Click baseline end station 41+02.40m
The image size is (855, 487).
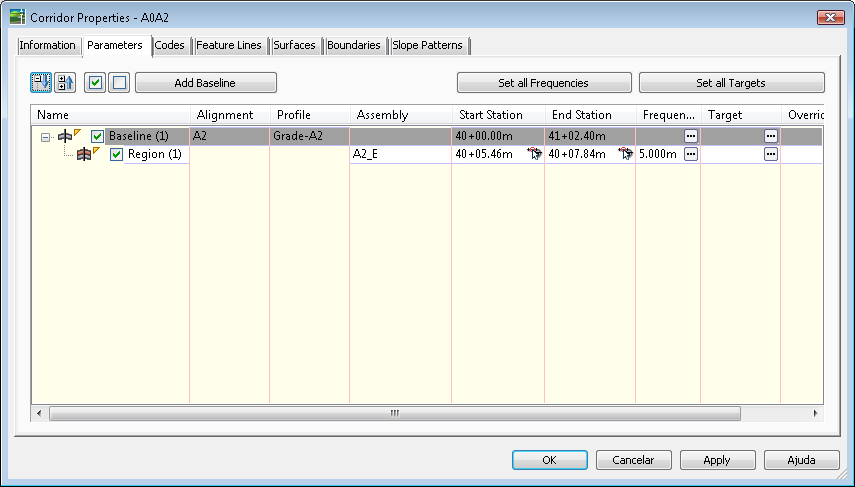pyautogui.click(x=577, y=136)
